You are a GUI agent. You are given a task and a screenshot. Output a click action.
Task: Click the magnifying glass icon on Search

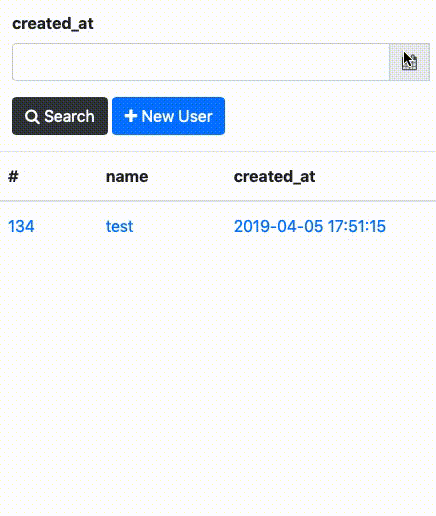(x=32, y=117)
